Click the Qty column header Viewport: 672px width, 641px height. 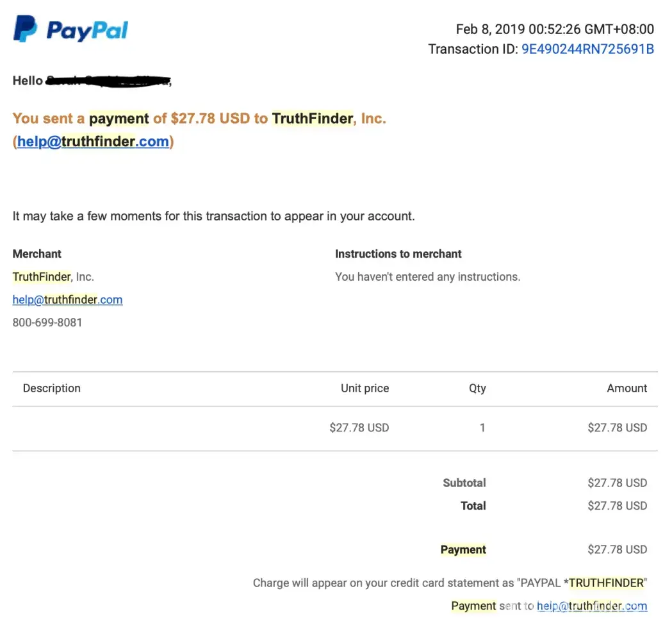tap(477, 388)
